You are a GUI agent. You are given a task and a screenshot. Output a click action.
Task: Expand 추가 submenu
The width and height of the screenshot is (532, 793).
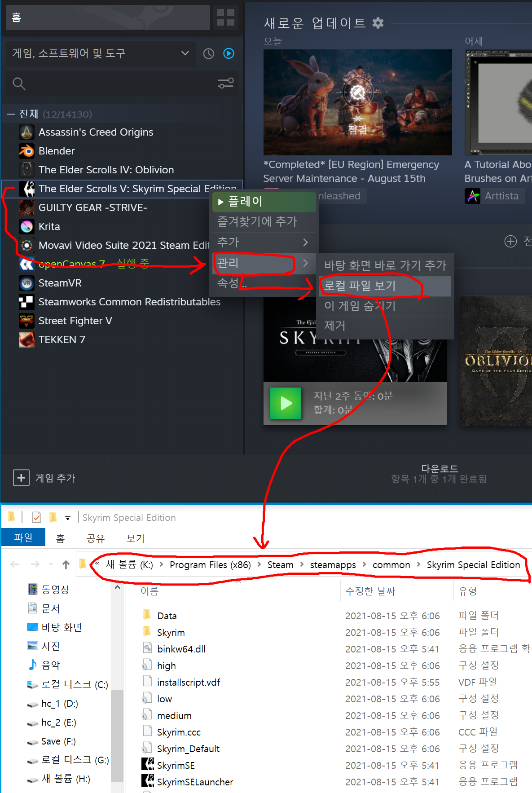click(x=264, y=242)
